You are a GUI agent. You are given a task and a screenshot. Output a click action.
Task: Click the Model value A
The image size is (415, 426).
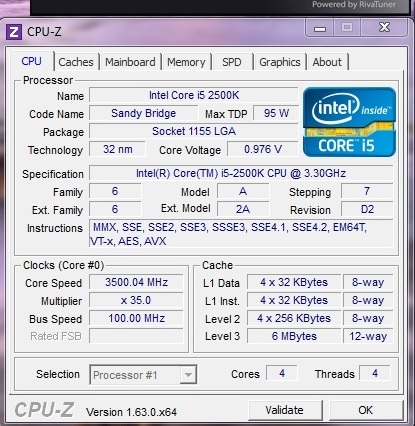click(243, 191)
